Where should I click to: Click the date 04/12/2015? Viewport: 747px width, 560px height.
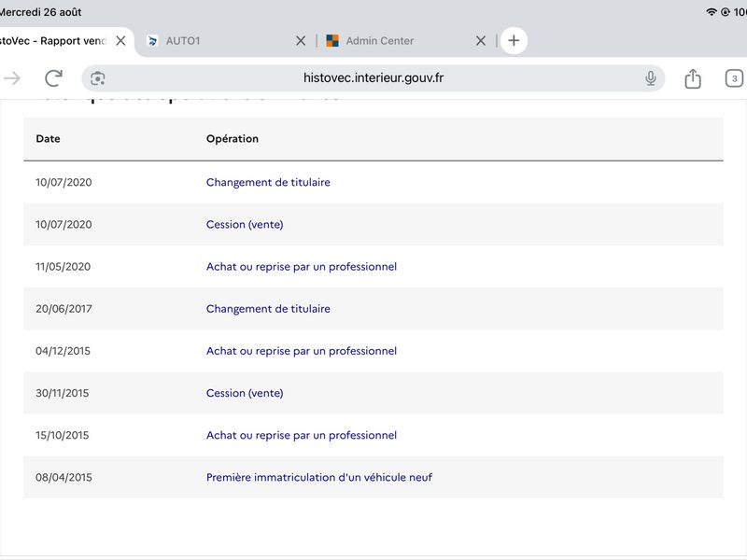(x=63, y=351)
